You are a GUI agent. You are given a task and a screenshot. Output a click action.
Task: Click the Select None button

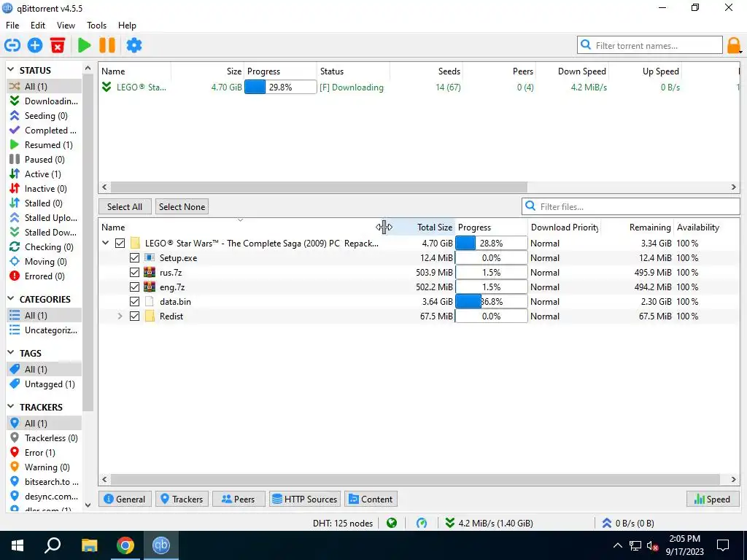click(182, 206)
